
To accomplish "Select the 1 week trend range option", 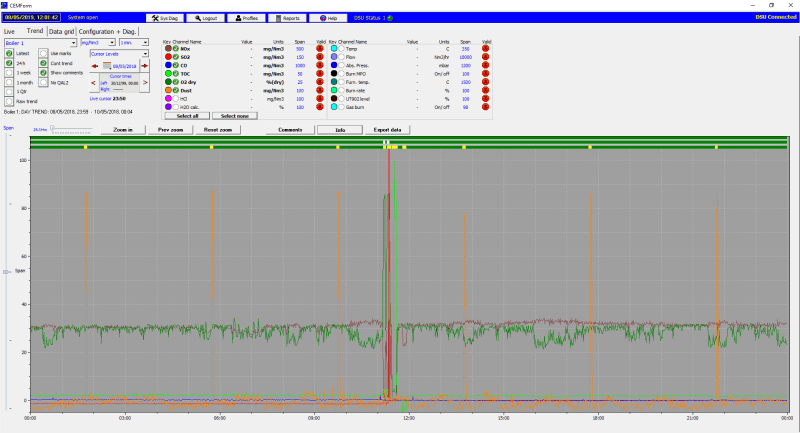I will (9, 72).
